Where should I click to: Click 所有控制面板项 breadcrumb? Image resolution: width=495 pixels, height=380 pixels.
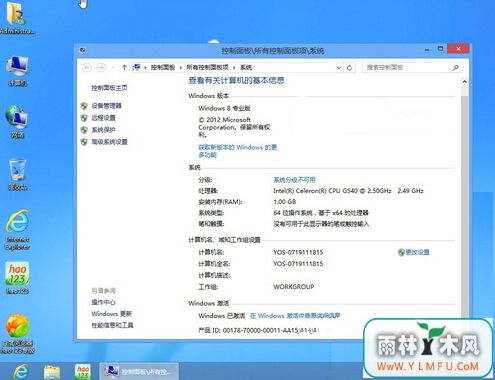(207, 68)
